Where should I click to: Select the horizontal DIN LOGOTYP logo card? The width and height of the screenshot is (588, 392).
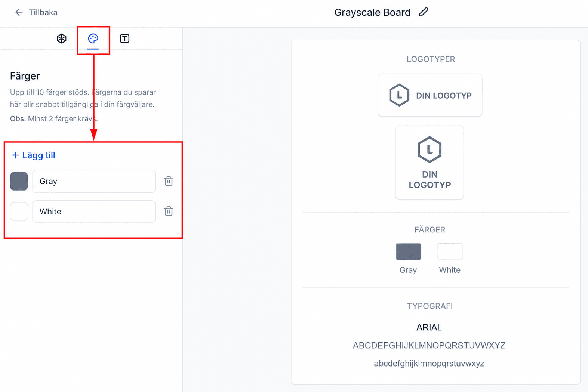pyautogui.click(x=430, y=95)
